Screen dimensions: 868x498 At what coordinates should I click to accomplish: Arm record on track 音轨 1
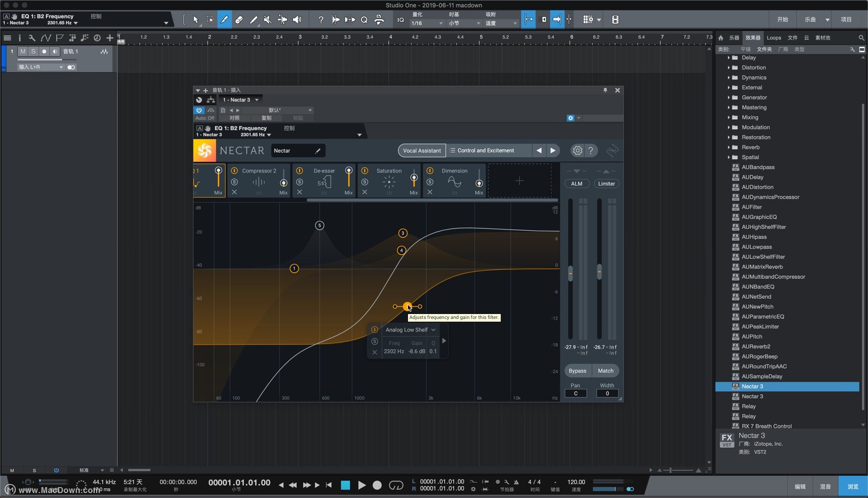tap(44, 51)
